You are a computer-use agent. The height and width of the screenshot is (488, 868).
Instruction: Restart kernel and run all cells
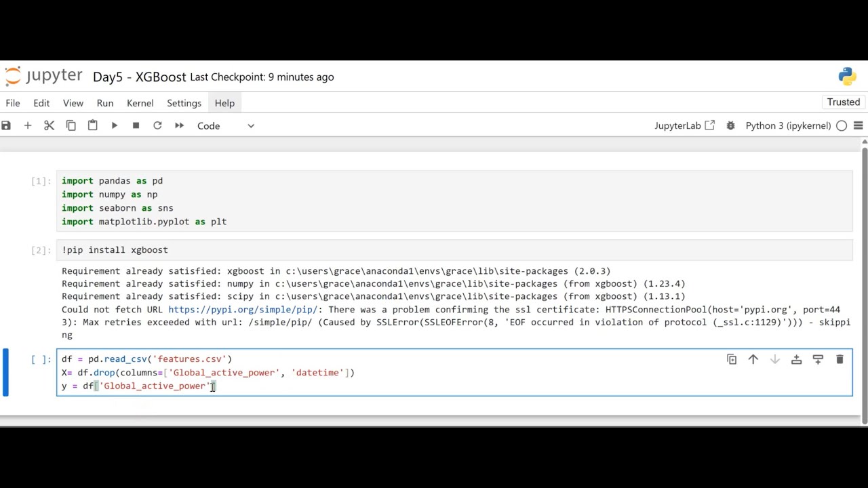(x=179, y=125)
